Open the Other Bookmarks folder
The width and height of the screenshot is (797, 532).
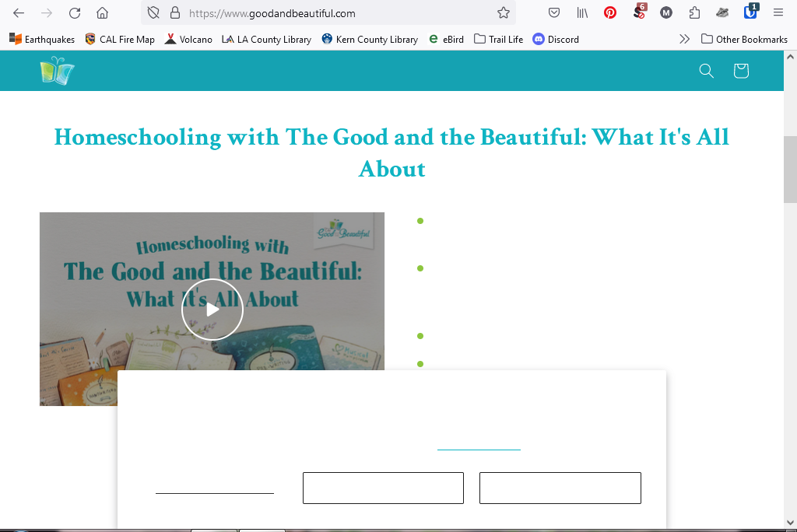point(744,39)
